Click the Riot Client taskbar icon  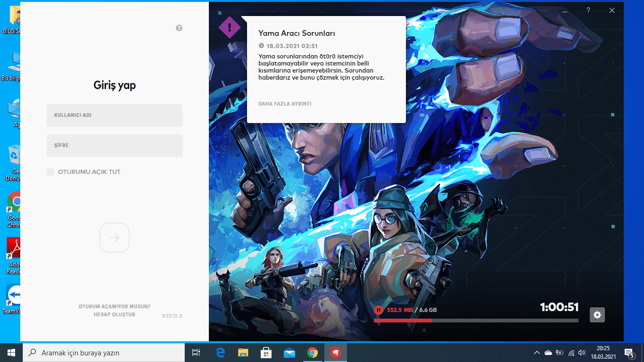click(x=335, y=353)
